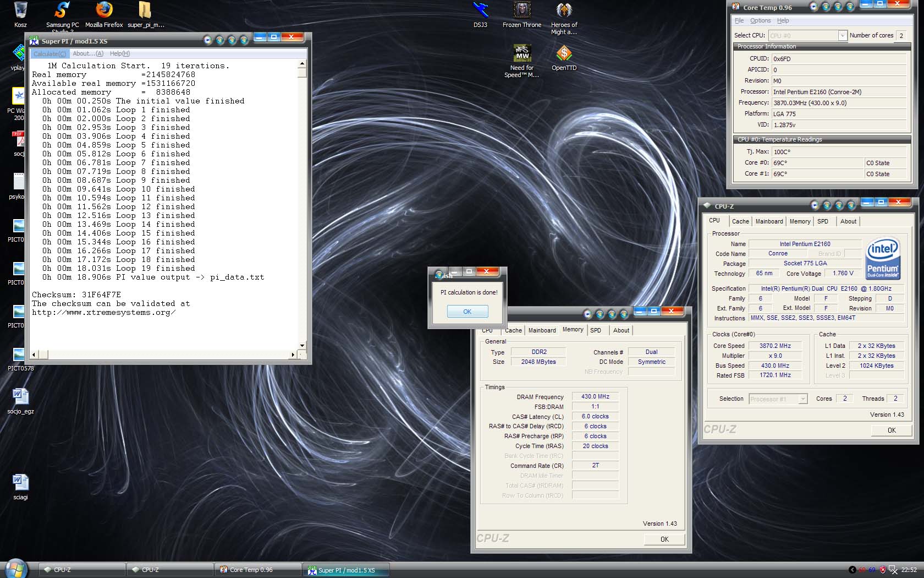
Task: Click Core Temp frequency 3870.03MHz value
Action: (x=839, y=103)
